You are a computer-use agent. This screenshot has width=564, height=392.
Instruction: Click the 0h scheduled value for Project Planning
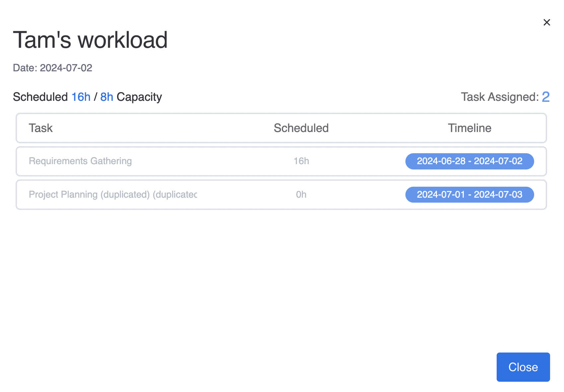click(301, 195)
